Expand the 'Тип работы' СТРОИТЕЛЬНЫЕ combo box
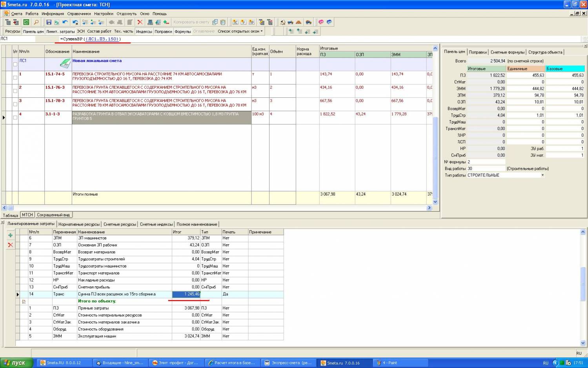This screenshot has height=368, width=588. (x=542, y=175)
